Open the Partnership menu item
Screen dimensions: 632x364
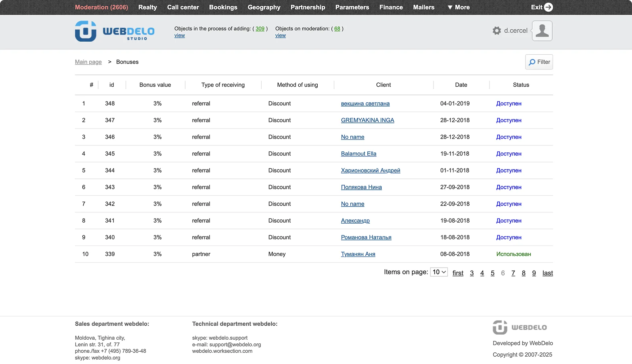[x=308, y=7]
